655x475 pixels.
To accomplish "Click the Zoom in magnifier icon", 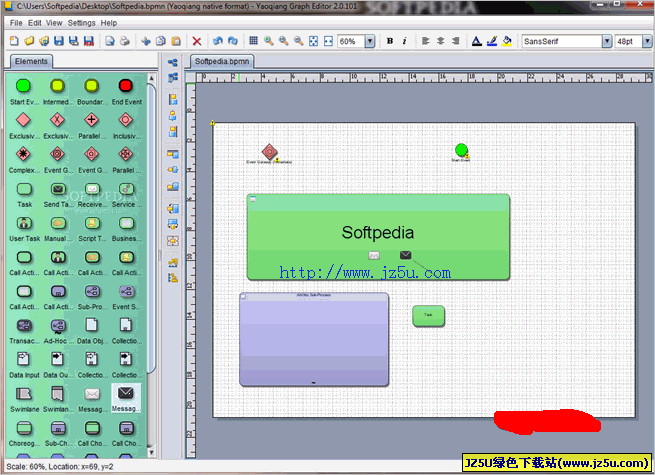I will [x=269, y=41].
